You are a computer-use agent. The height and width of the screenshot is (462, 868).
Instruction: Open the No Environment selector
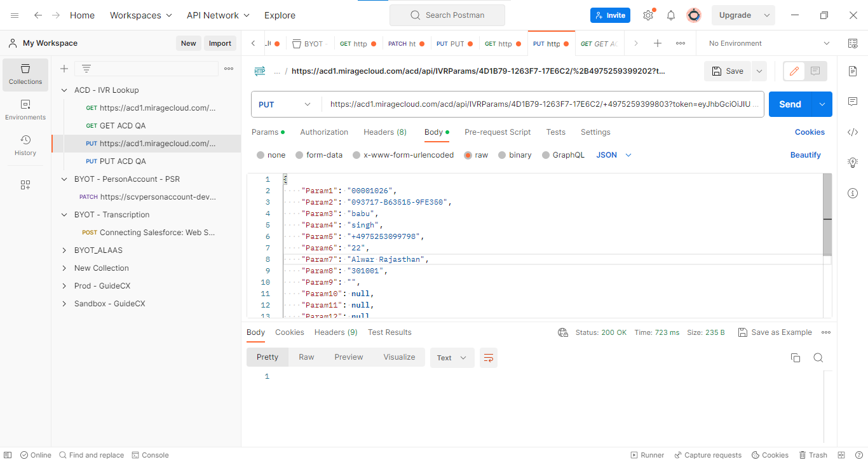click(x=769, y=43)
